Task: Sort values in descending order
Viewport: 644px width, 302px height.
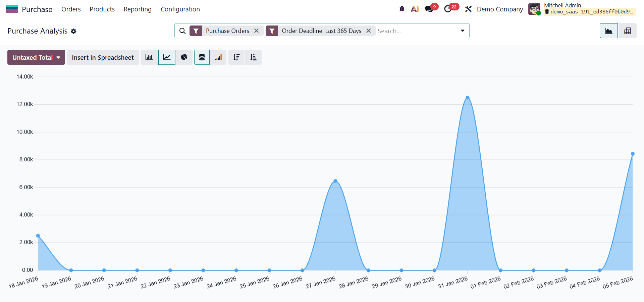Action: click(x=236, y=57)
